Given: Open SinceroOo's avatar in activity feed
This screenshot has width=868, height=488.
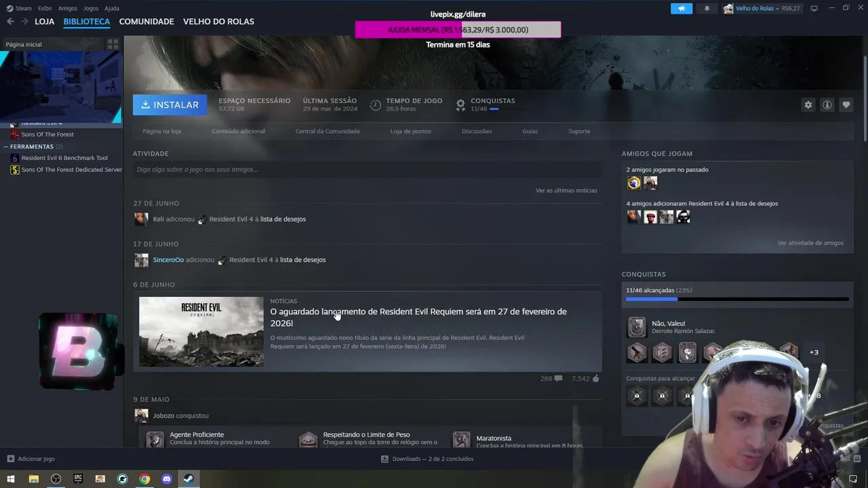Looking at the screenshot, I should pos(141,260).
